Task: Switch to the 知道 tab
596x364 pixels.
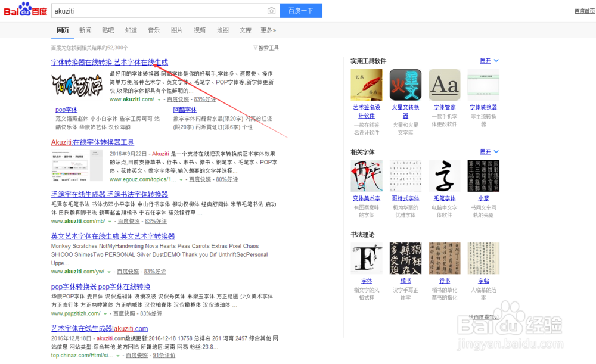Action: tap(131, 30)
